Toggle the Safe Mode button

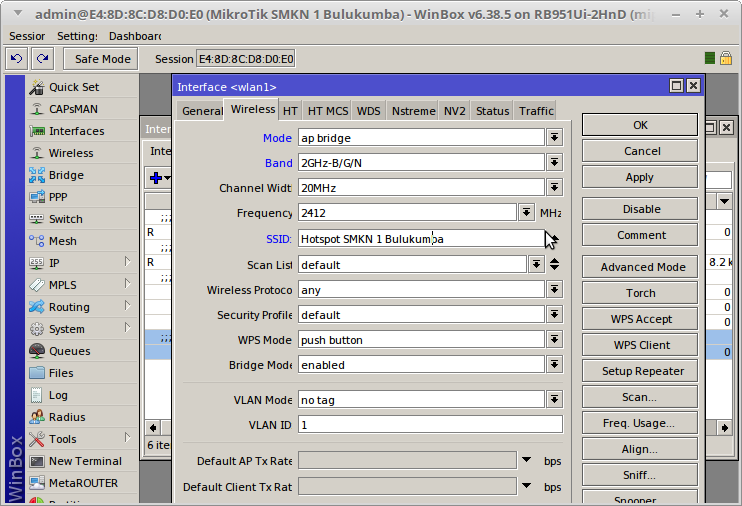pos(102,59)
